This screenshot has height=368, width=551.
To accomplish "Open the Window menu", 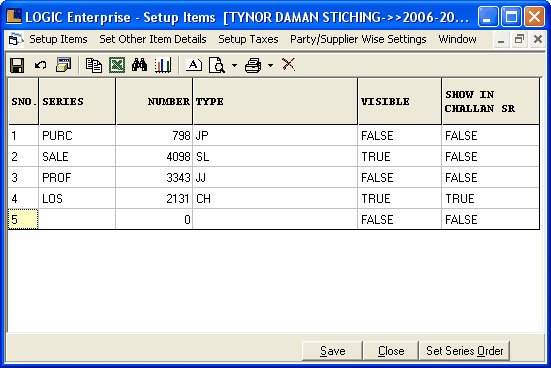I will pos(458,39).
